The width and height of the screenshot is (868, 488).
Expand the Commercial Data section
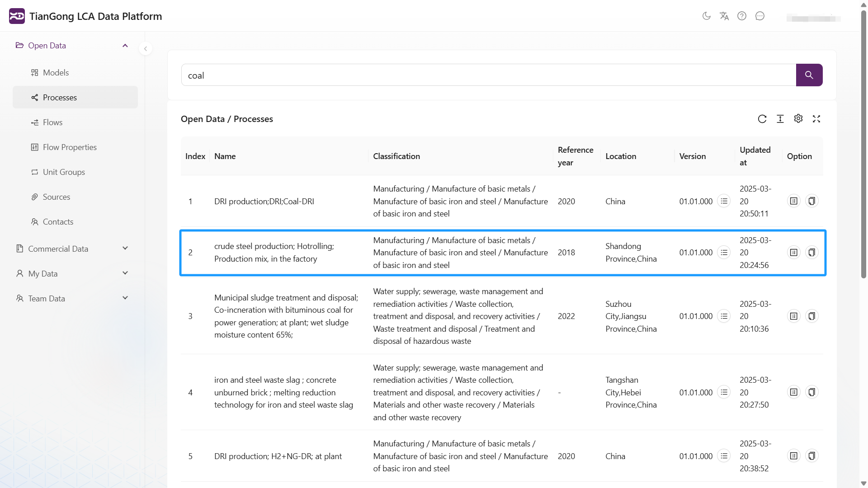coord(125,248)
